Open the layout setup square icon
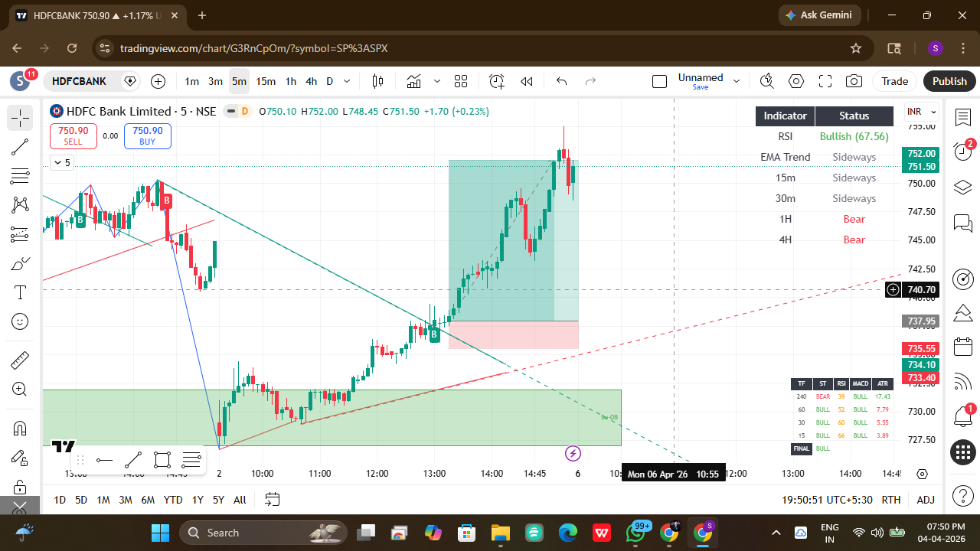 click(x=659, y=81)
